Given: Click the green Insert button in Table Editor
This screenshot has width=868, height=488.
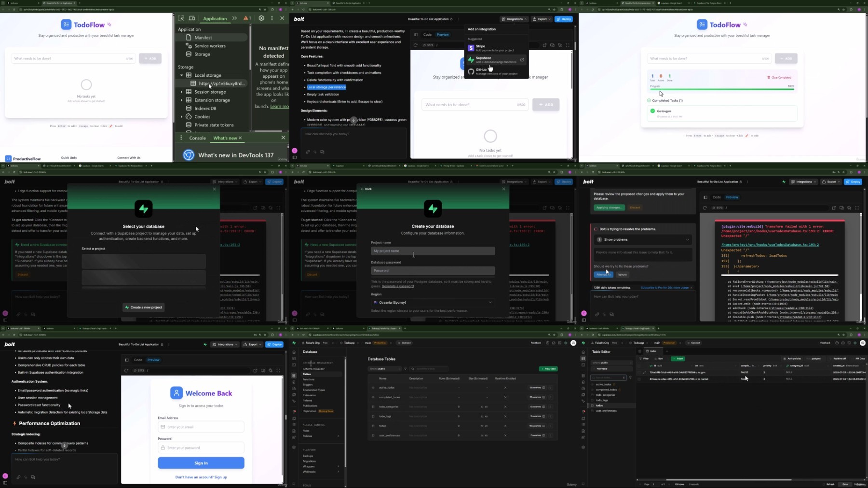Looking at the screenshot, I should pos(678,359).
